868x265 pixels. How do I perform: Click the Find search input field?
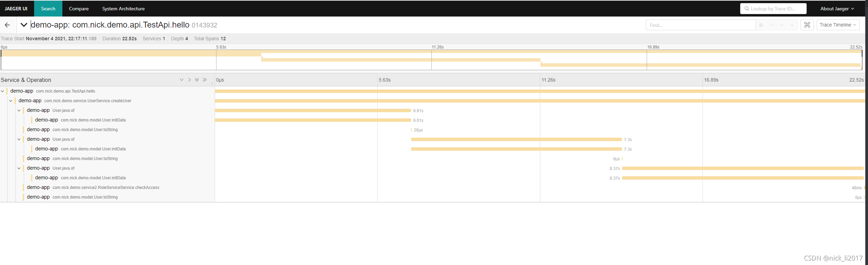pos(701,25)
